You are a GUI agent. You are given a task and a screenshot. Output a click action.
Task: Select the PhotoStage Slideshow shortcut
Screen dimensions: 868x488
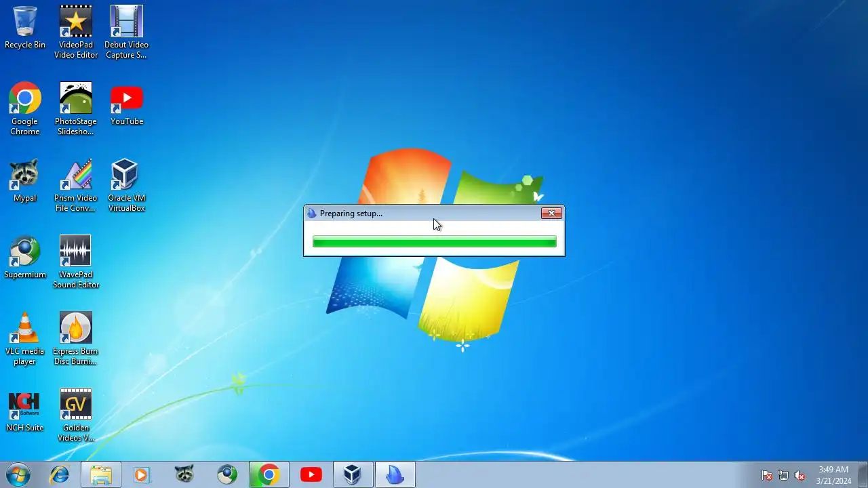(x=76, y=108)
